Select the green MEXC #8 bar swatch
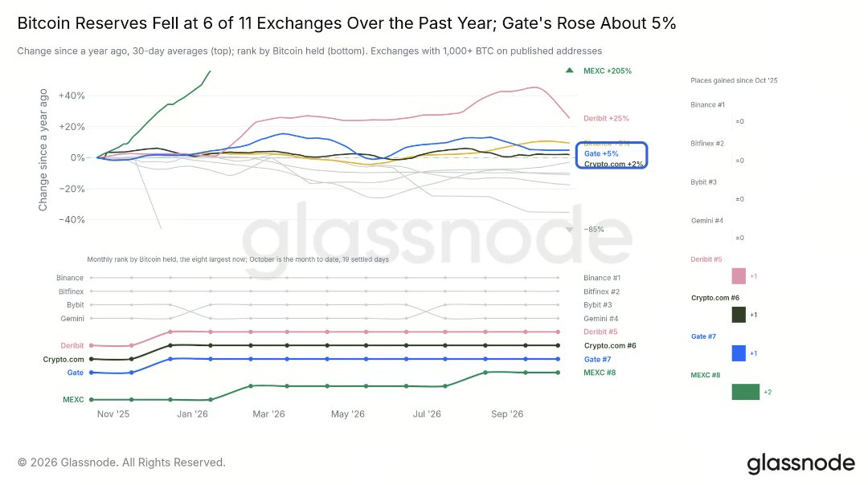The image size is (868, 485). click(x=746, y=392)
